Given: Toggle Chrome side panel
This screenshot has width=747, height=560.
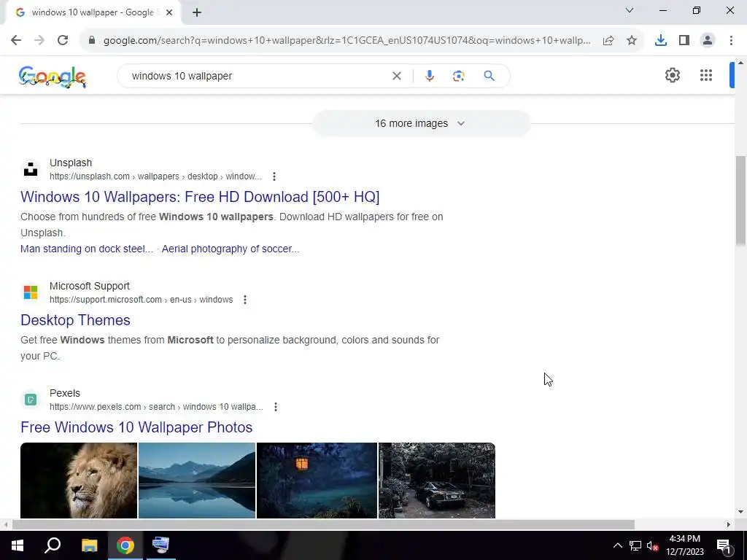Looking at the screenshot, I should click(684, 41).
